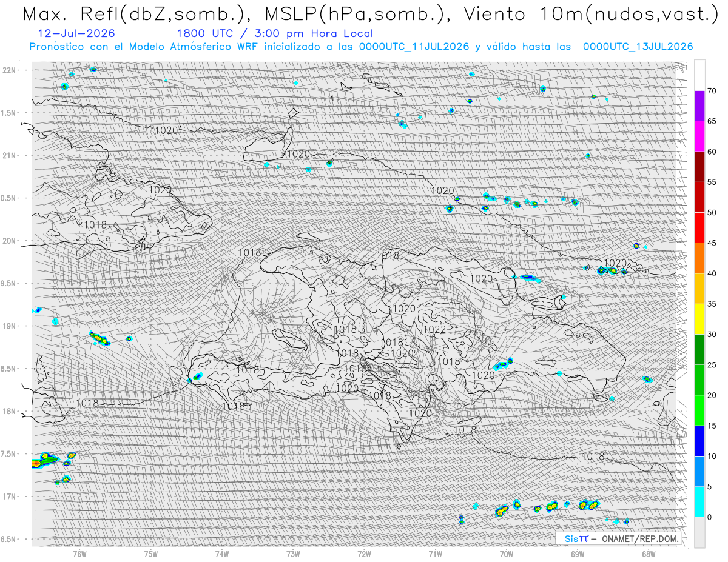
Task: Click the '25' label on the color scale
Action: pyautogui.click(x=712, y=365)
